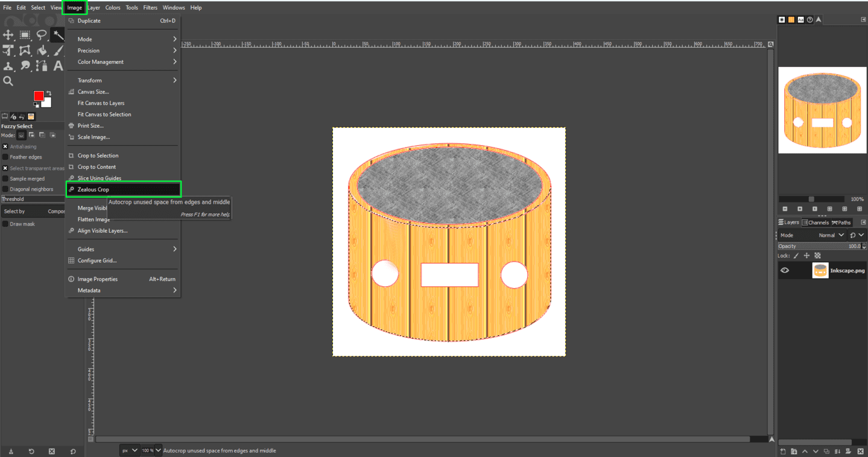Expand the Mode submenu arrow
Viewport: 868px width, 457px height.
175,39
